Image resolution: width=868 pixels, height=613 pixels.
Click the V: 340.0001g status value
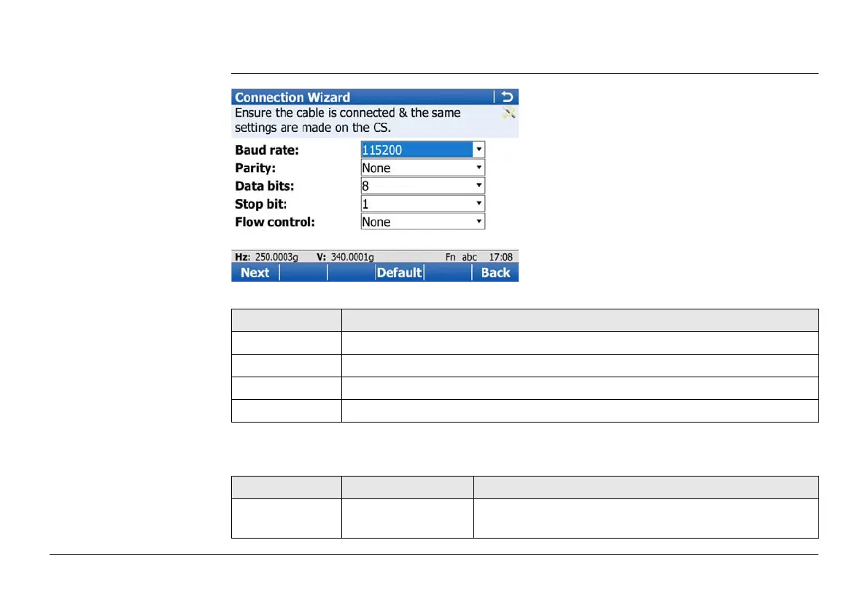coord(345,257)
